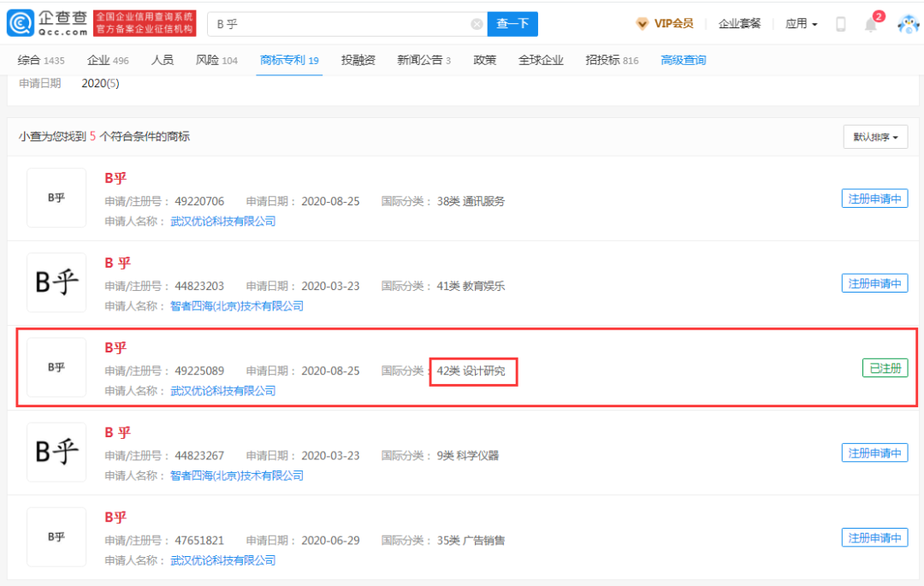924x586 pixels.
Task: Open B乎 title of 38类 通讯服务 trademark
Action: 115,179
